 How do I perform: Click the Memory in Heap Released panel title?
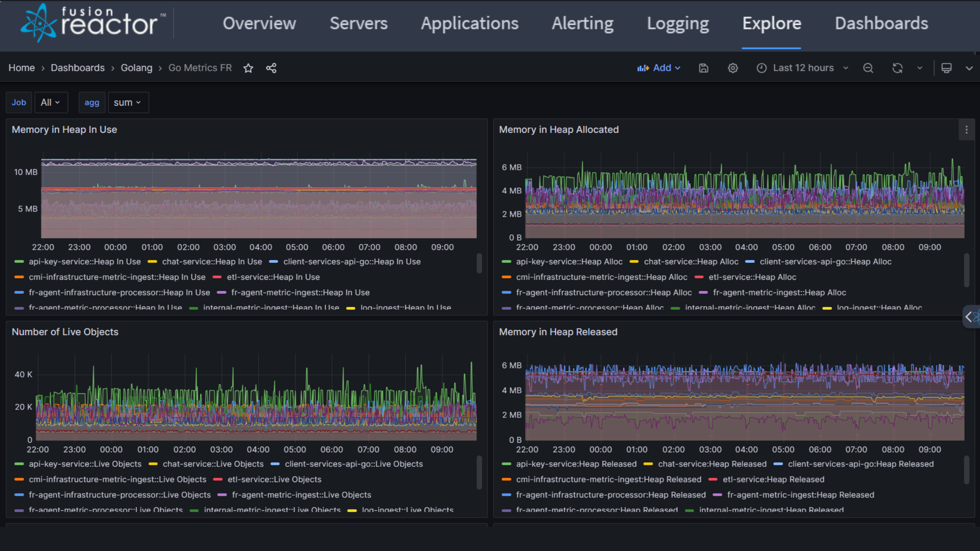click(558, 332)
